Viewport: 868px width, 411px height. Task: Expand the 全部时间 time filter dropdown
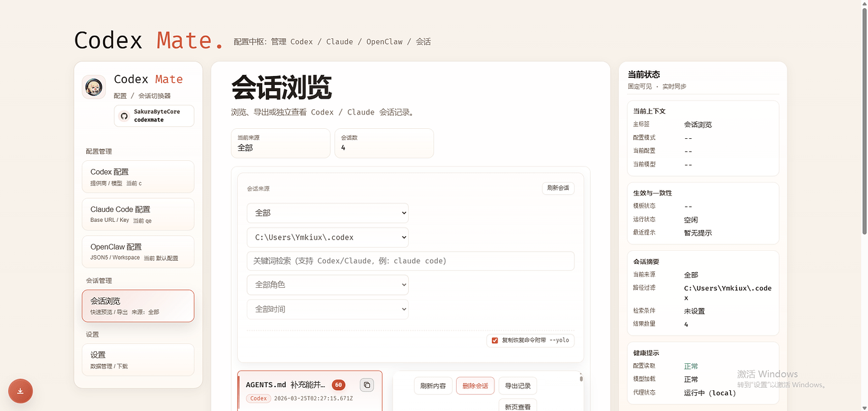click(x=328, y=309)
